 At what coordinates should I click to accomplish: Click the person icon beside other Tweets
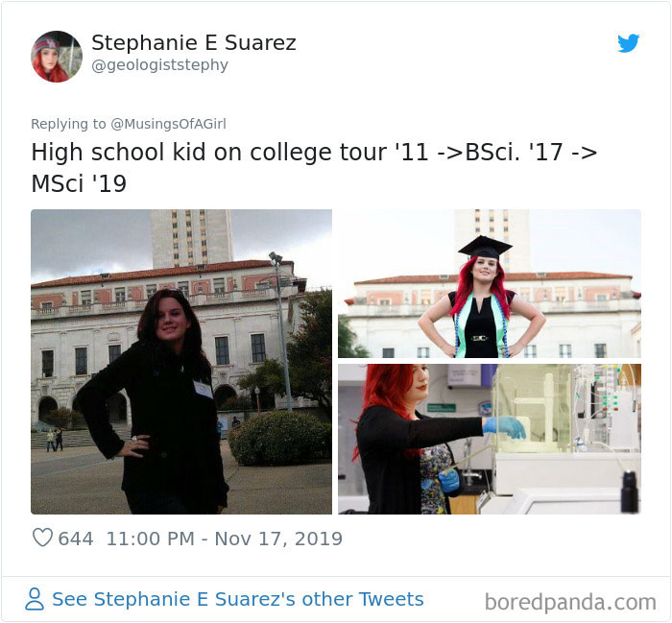[35, 599]
